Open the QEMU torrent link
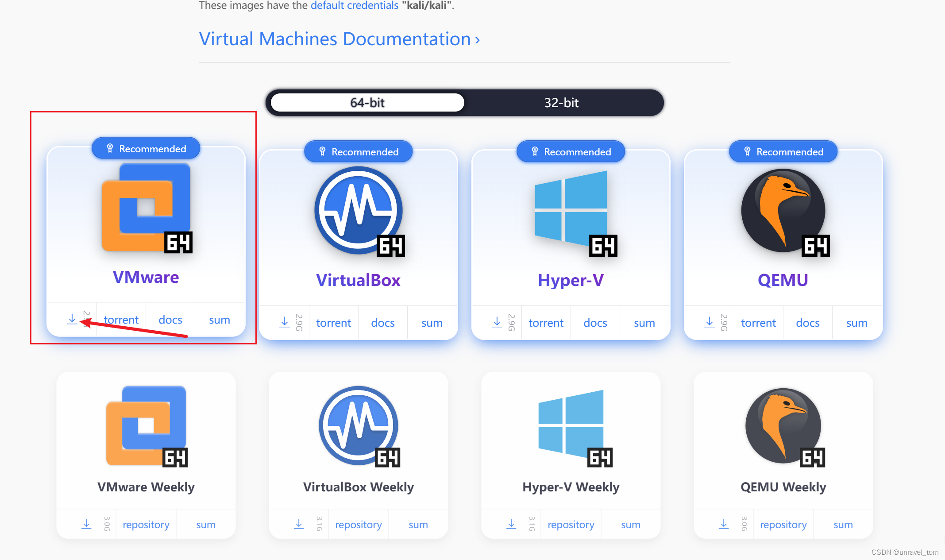Viewport: 945px width, 560px height. [758, 323]
